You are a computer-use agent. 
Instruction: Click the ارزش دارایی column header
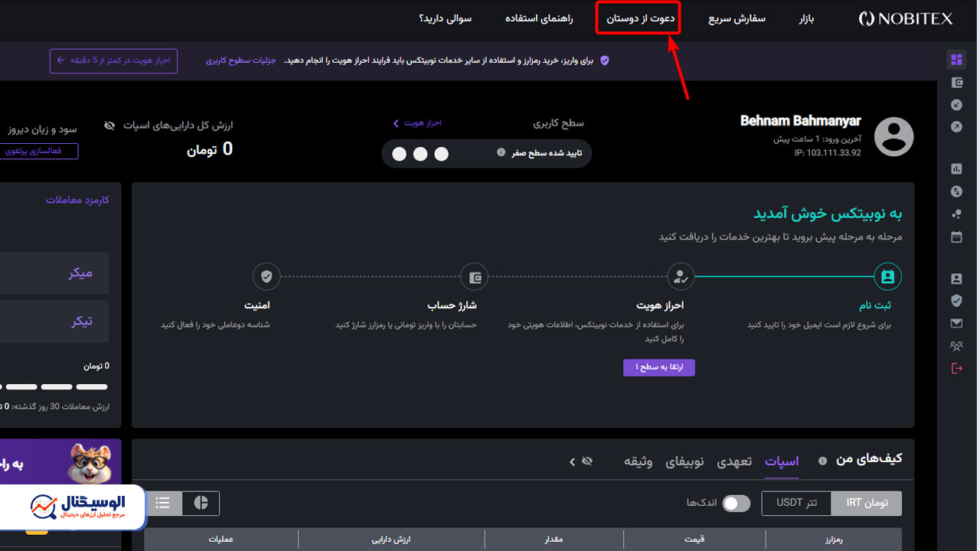point(391,539)
